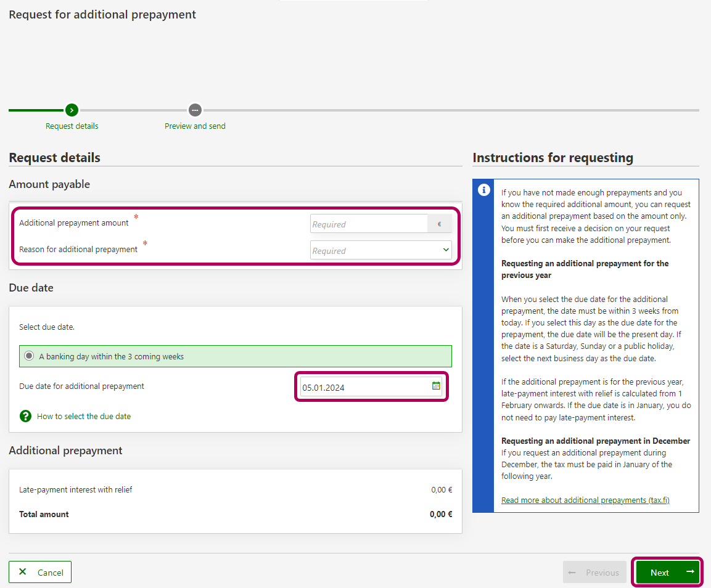This screenshot has height=588, width=711.
Task: Open the How to select the due date link
Action: point(84,416)
